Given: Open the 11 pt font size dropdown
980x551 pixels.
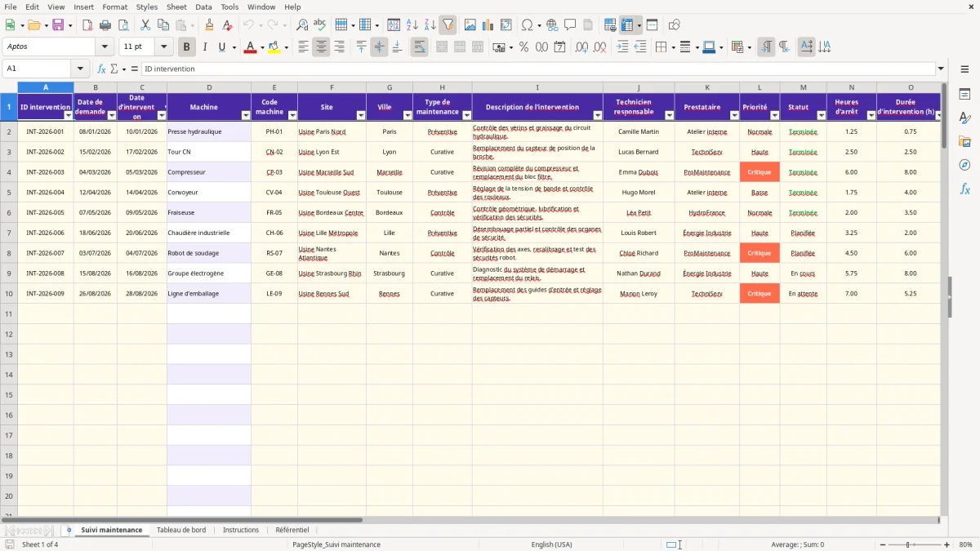Looking at the screenshot, I should (164, 47).
